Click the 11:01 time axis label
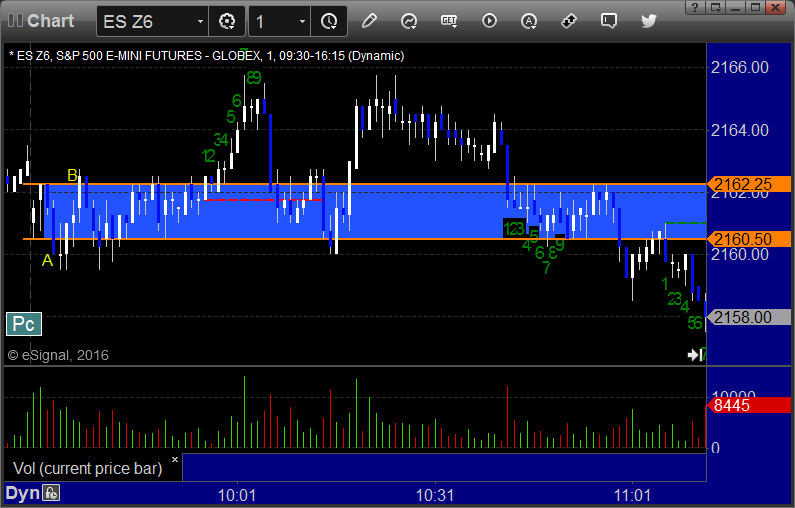Image resolution: width=795 pixels, height=508 pixels. (632, 495)
